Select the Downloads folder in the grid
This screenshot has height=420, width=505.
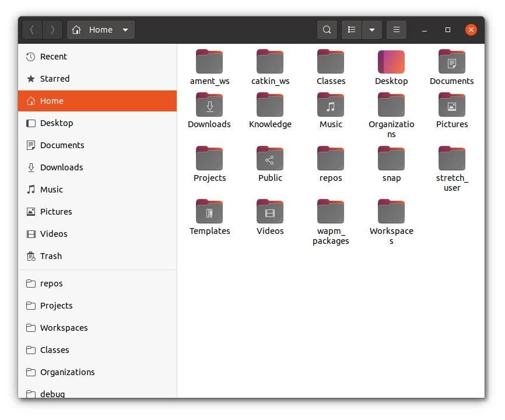[x=209, y=110]
